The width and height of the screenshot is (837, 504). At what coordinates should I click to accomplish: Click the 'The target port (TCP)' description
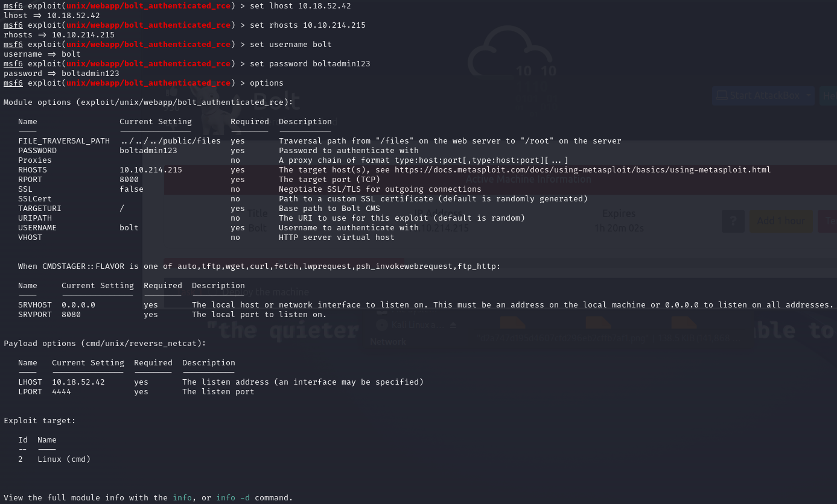(329, 180)
